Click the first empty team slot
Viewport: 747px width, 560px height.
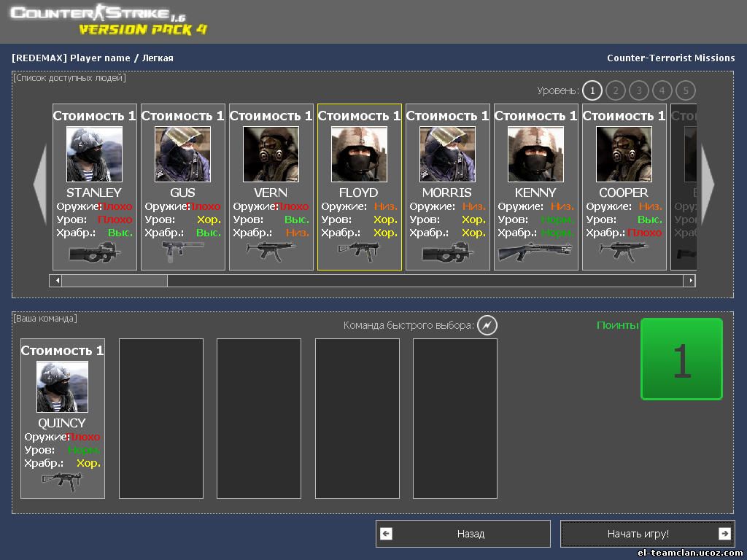161,419
